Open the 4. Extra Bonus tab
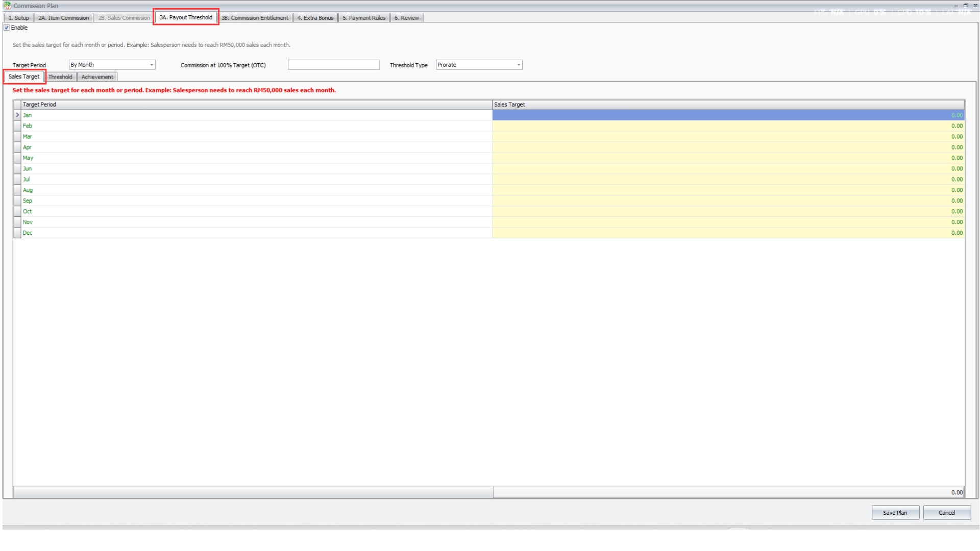 coord(315,18)
